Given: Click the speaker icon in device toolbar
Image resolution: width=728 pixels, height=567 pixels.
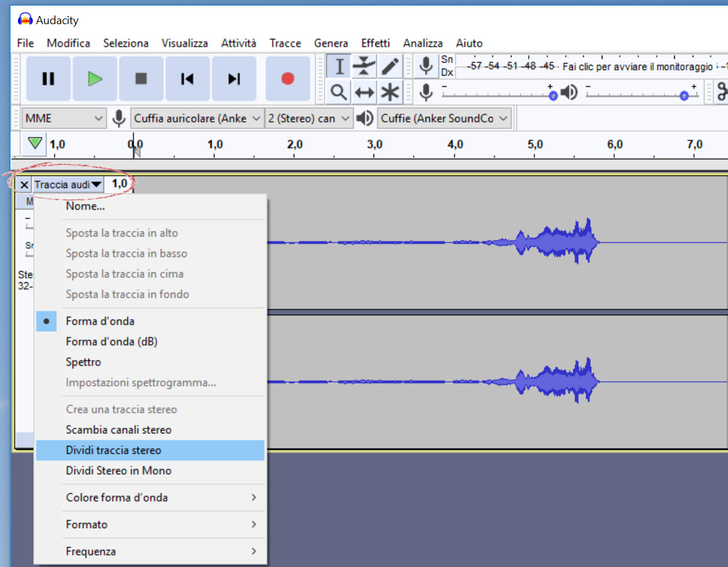Looking at the screenshot, I should point(365,118).
